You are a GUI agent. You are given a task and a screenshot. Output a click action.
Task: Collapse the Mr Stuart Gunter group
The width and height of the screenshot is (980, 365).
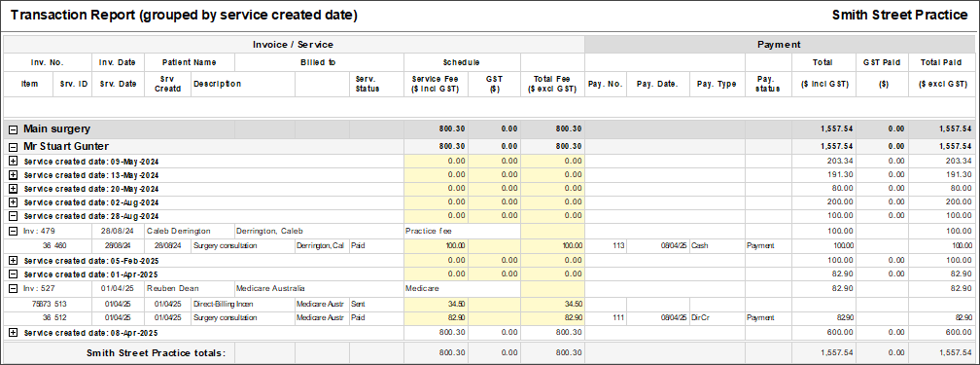pos(14,147)
